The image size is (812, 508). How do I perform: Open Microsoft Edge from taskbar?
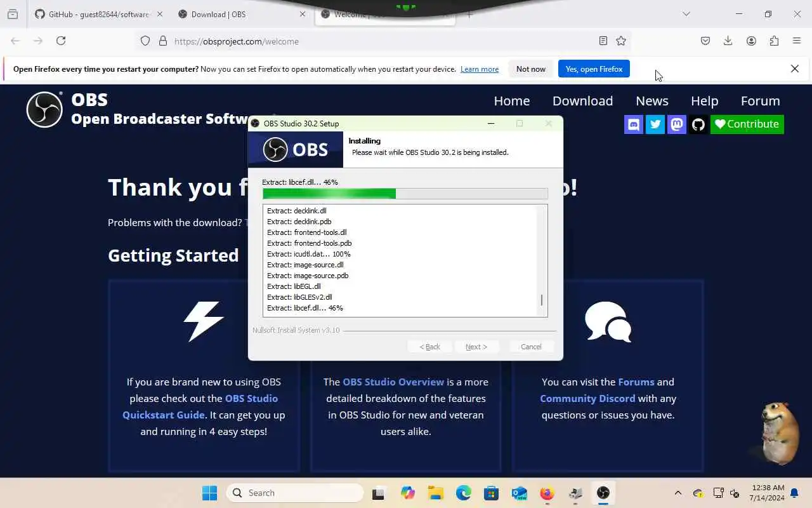click(463, 493)
